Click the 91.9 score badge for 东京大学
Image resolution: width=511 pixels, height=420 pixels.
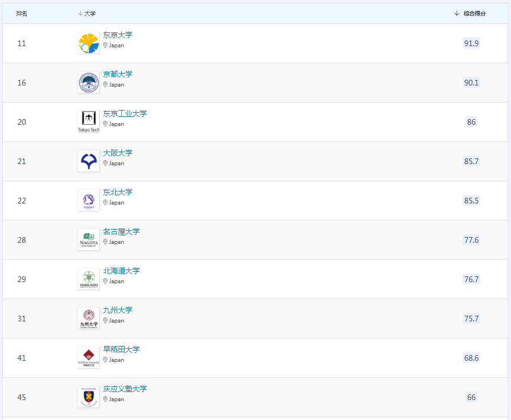(x=471, y=43)
